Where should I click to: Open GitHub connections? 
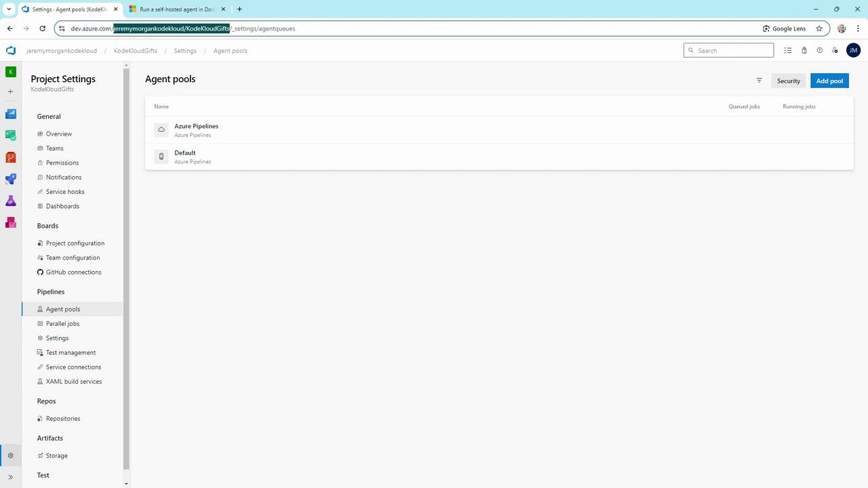73,272
